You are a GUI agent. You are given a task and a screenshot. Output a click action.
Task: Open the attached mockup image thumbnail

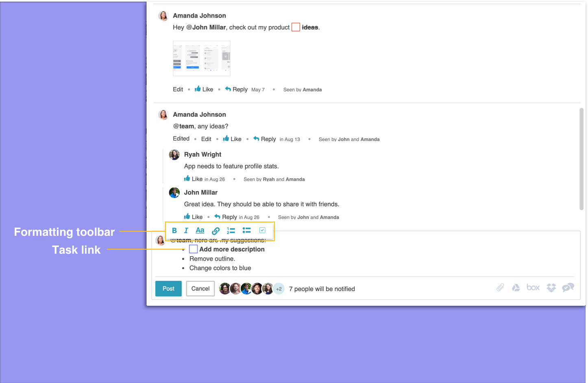(202, 58)
